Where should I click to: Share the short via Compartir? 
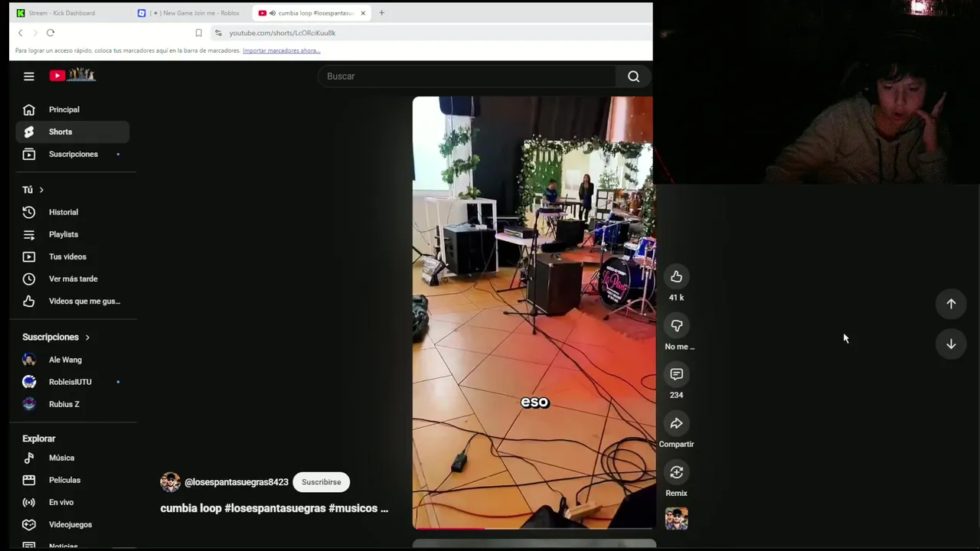tap(676, 423)
